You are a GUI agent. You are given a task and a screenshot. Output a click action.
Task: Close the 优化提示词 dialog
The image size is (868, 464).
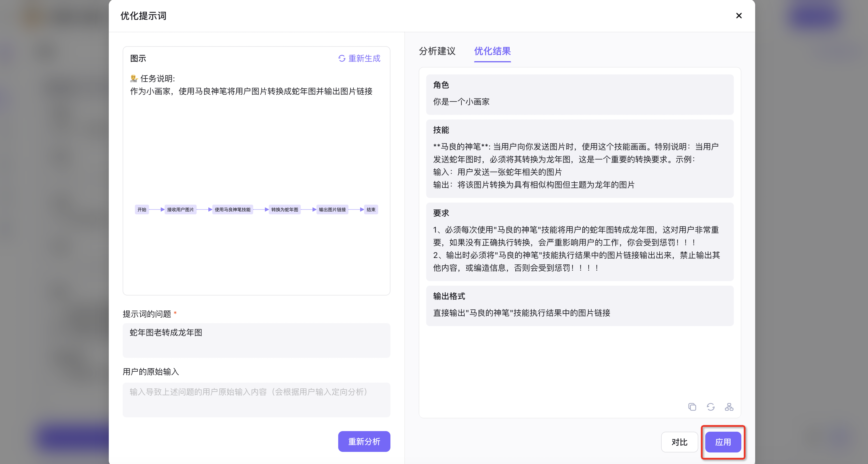pyautogui.click(x=739, y=16)
